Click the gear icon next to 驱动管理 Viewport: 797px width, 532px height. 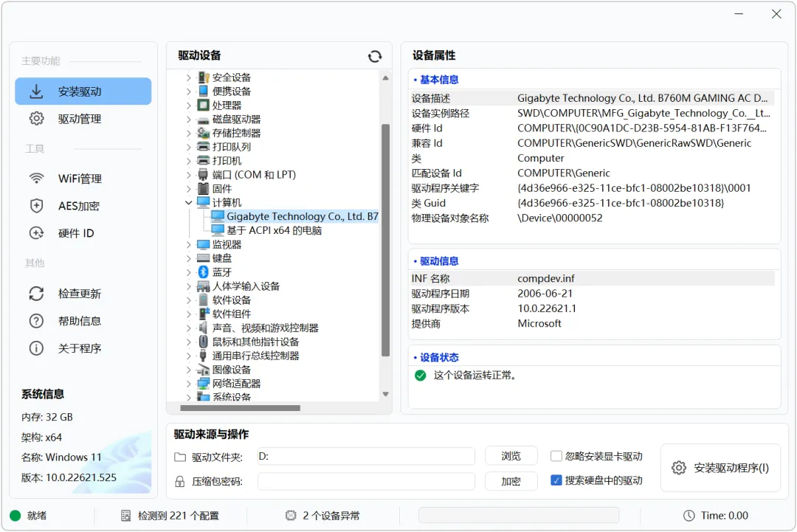(x=36, y=118)
